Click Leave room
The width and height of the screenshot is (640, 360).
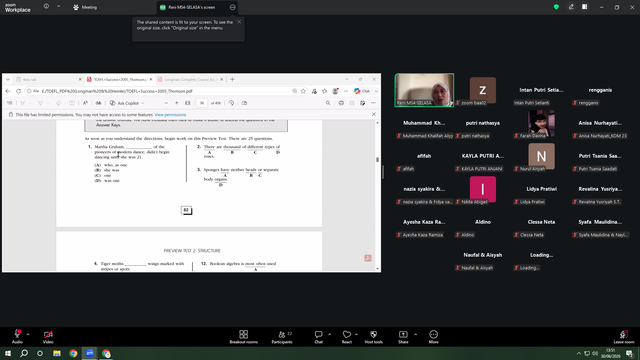[x=624, y=337]
